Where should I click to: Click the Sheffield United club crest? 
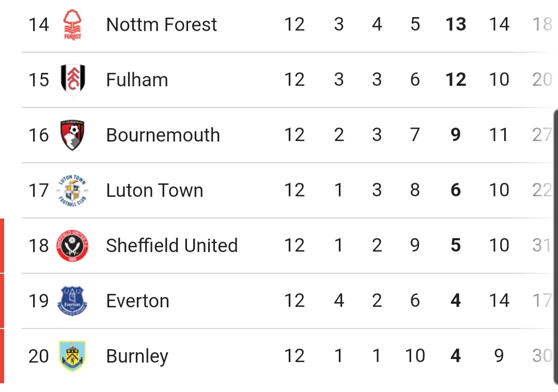click(72, 245)
